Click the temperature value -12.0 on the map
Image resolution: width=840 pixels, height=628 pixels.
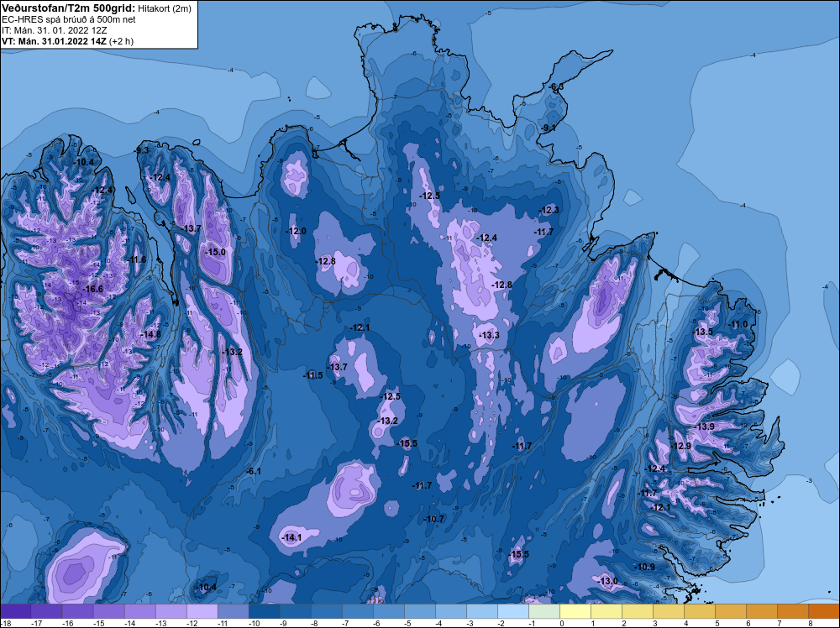pyautogui.click(x=296, y=231)
